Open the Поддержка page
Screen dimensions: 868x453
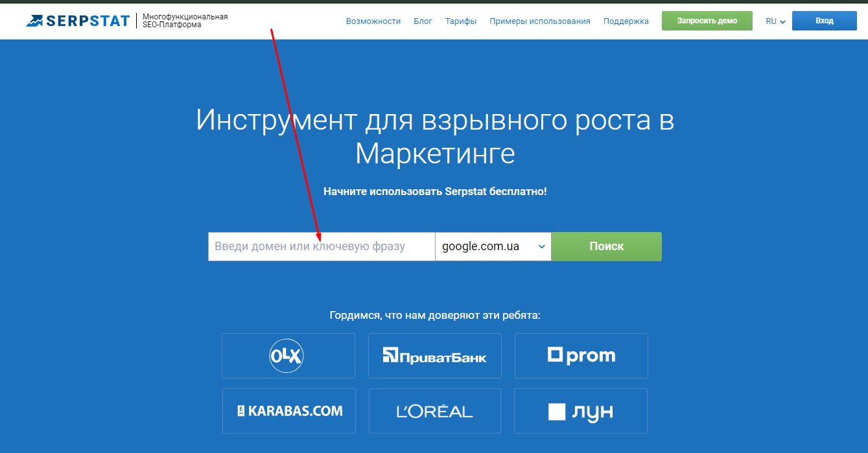(x=626, y=21)
